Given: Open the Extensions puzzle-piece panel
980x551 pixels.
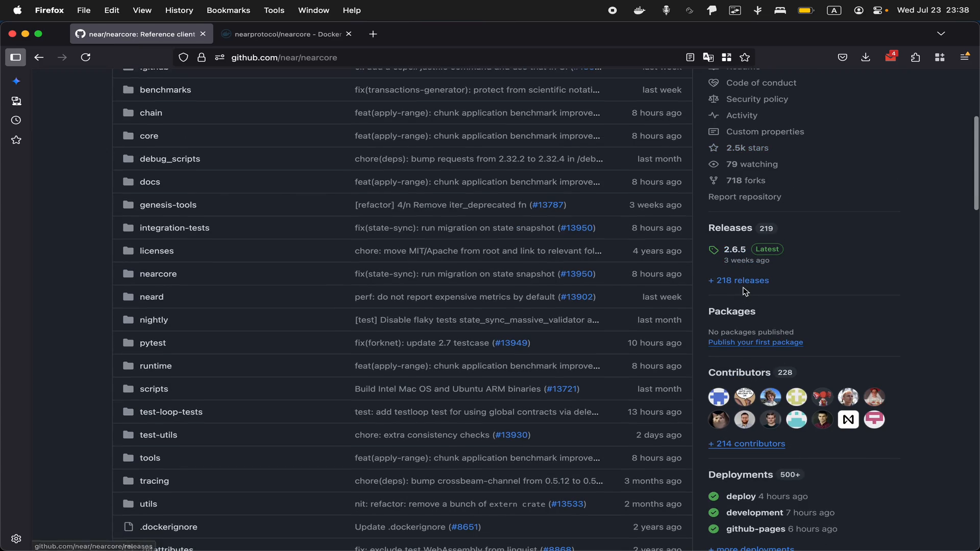Looking at the screenshot, I should tap(915, 58).
